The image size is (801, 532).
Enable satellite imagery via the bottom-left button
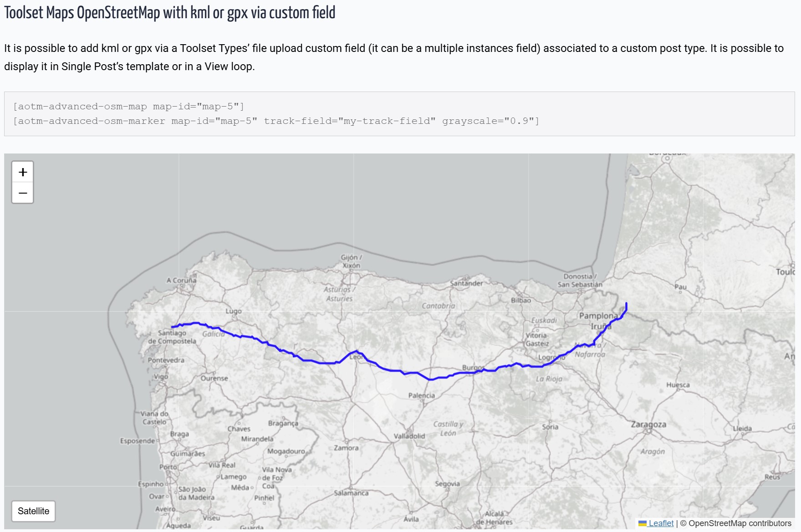33,511
